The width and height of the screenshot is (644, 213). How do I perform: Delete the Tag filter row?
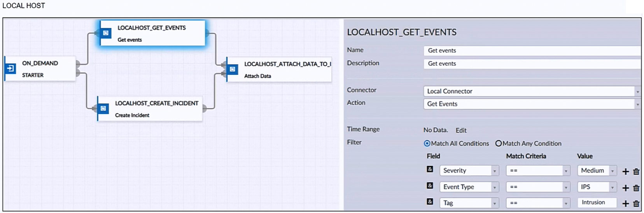[636, 203]
